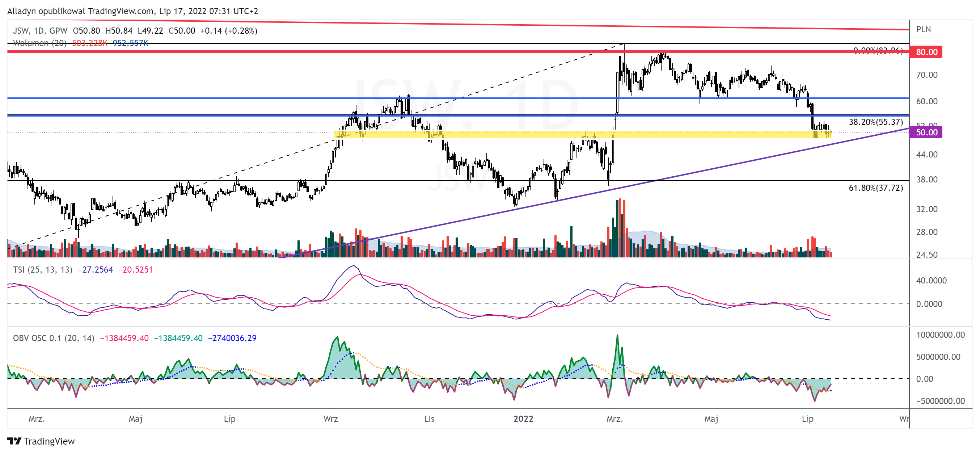Click the 10000000.00 OBV axis value
Viewport: 980px width, 454px height.
click(x=941, y=335)
